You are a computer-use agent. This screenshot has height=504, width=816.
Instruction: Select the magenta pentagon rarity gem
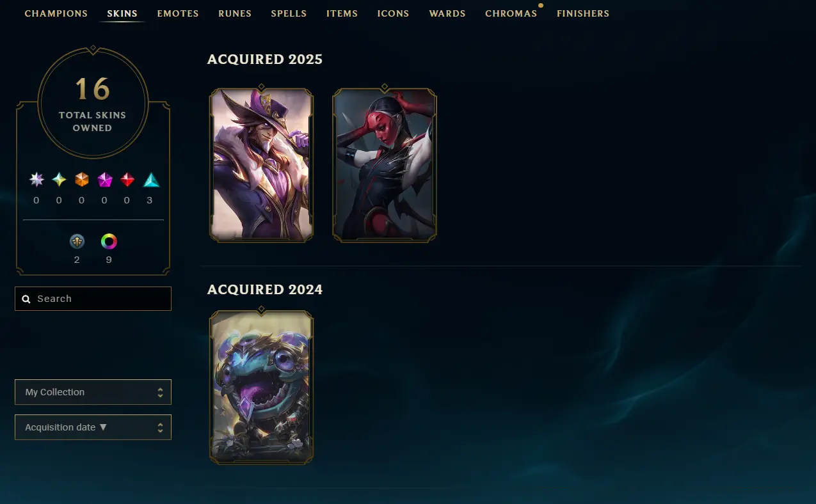click(x=105, y=180)
